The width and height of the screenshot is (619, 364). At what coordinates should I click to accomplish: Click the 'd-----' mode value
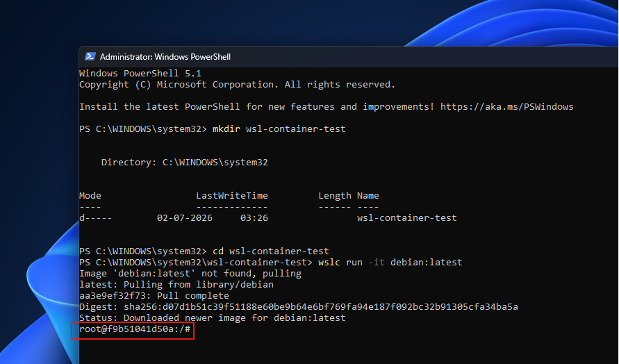click(x=96, y=218)
